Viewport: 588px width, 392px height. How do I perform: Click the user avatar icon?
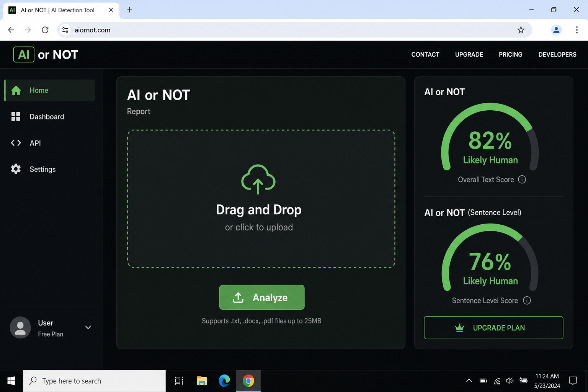tap(20, 327)
